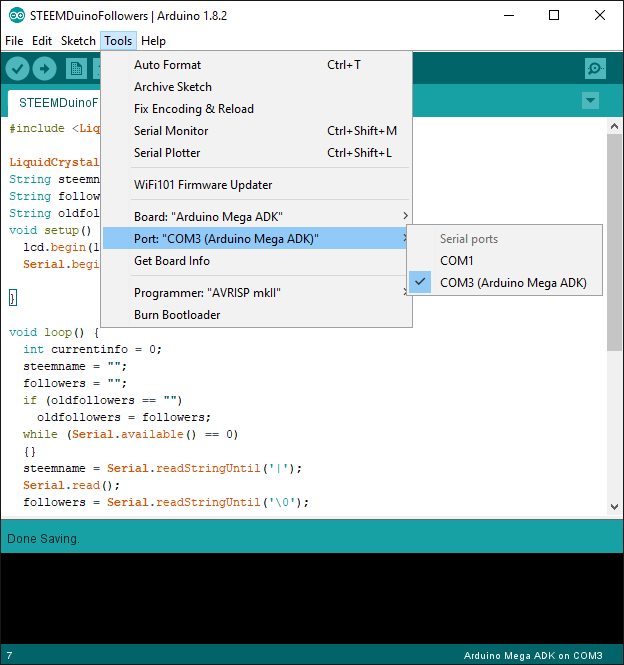Click the 'Done Saving.' status message
624x665 pixels.
(43, 539)
